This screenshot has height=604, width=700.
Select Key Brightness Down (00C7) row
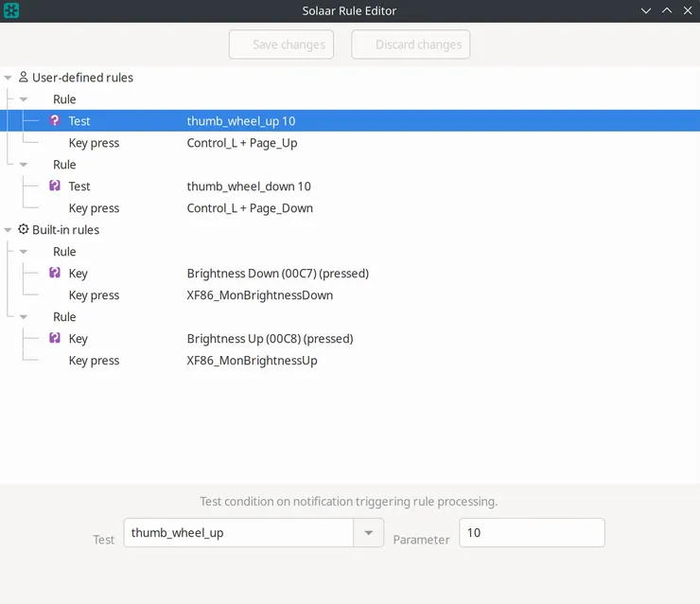coord(350,274)
